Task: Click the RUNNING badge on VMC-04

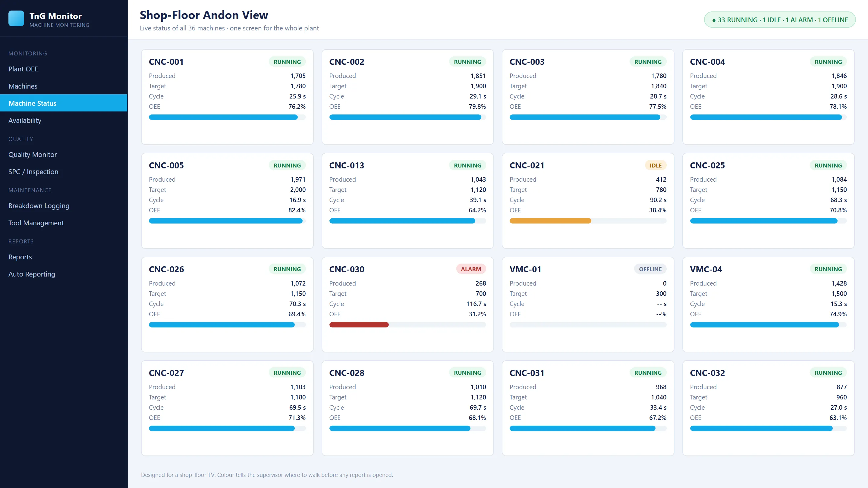Action: click(828, 269)
